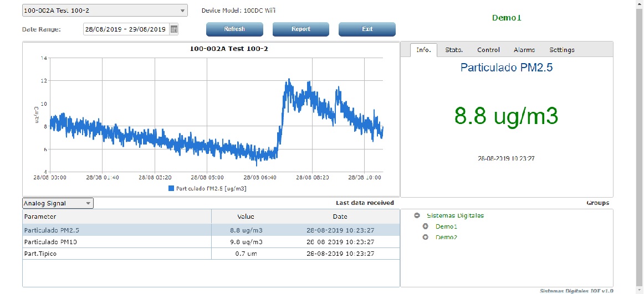Image resolution: width=644 pixels, height=294 pixels.
Task: Open the Control tab
Action: [x=488, y=50]
